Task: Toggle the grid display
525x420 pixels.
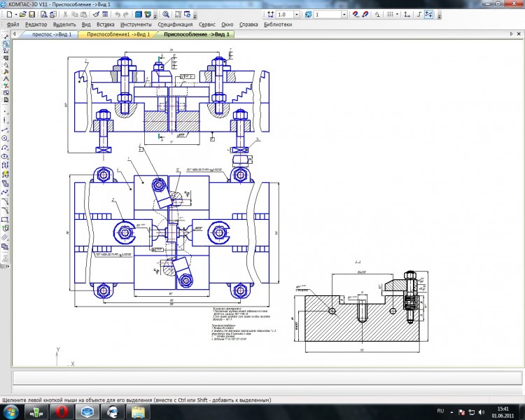Action: click(x=390, y=15)
